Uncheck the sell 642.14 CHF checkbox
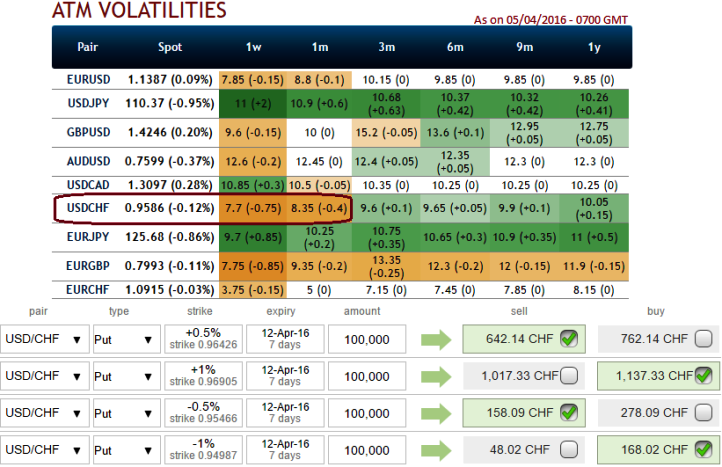 point(569,340)
